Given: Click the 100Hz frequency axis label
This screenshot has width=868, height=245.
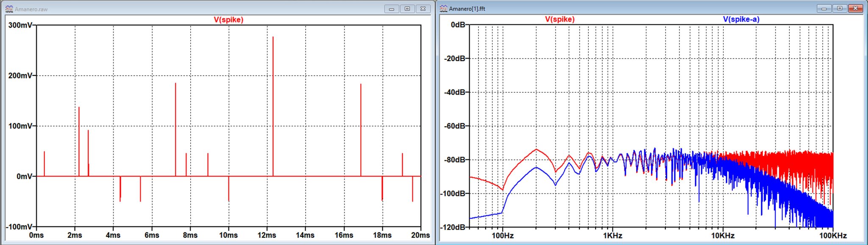Looking at the screenshot, I should click(503, 236).
